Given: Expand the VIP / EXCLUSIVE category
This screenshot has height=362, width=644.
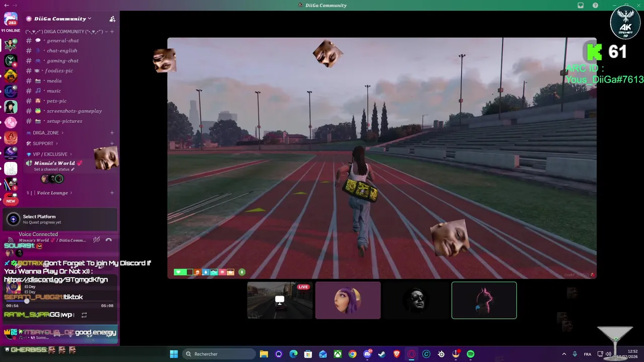Looking at the screenshot, I should pos(49,154).
